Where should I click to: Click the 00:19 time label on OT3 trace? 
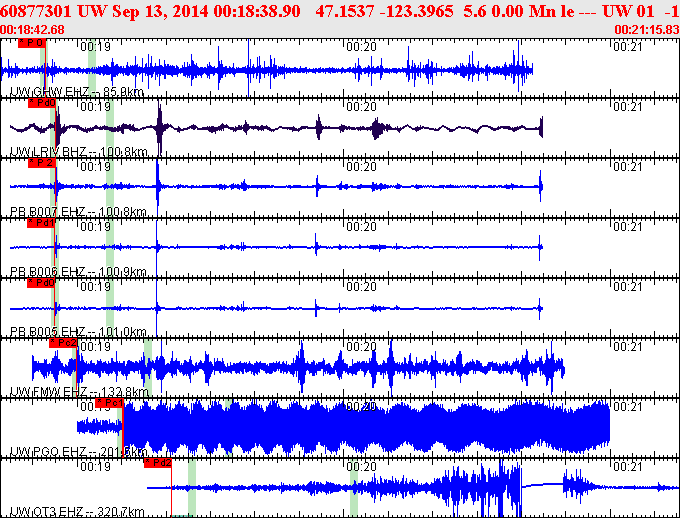click(x=95, y=466)
